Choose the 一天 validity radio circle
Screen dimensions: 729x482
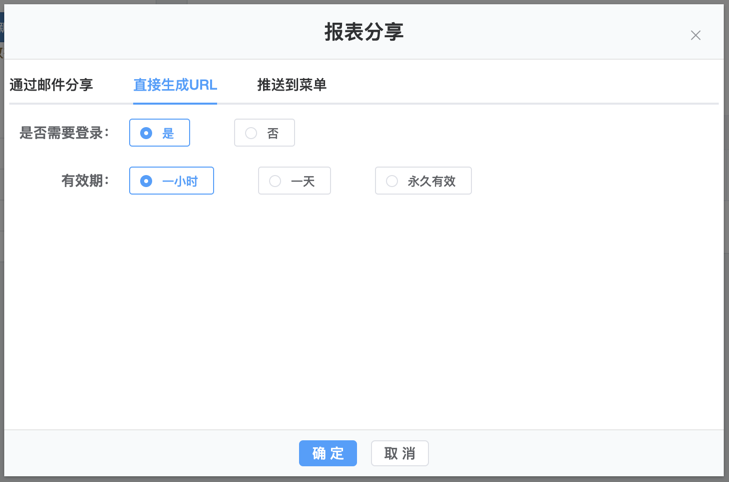pyautogui.click(x=275, y=181)
